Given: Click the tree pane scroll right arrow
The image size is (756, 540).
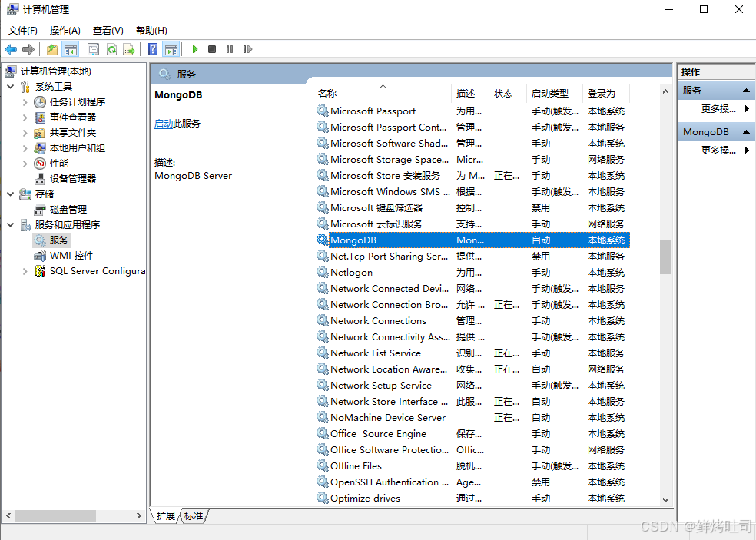Looking at the screenshot, I should pos(139,516).
